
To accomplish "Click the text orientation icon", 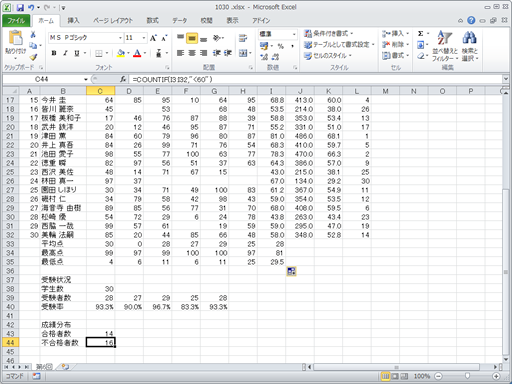I will click(x=217, y=38).
